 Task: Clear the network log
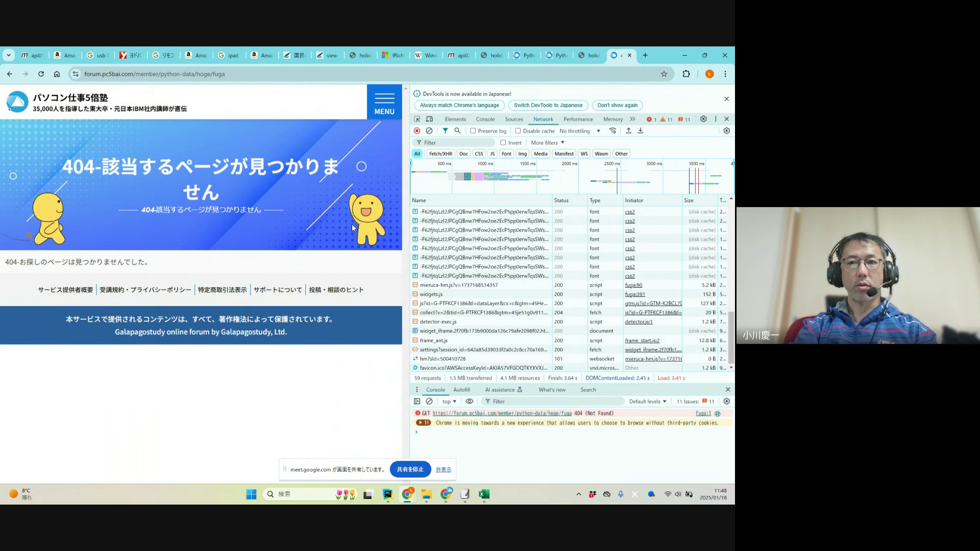coord(429,131)
